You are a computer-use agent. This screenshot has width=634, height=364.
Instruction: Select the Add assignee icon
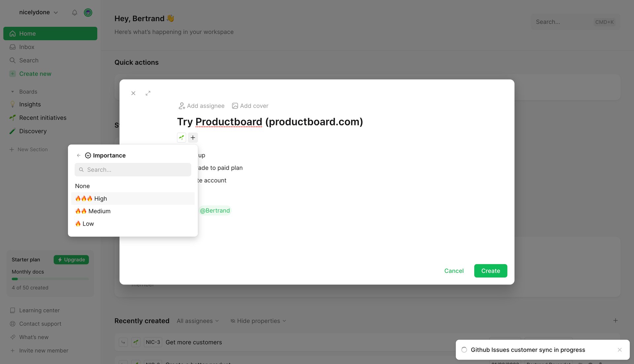[181, 106]
